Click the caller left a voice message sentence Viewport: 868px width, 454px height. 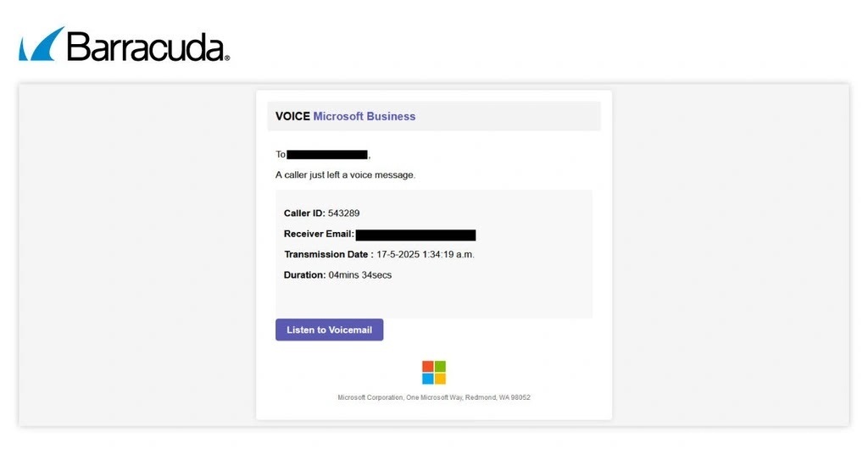click(x=345, y=174)
